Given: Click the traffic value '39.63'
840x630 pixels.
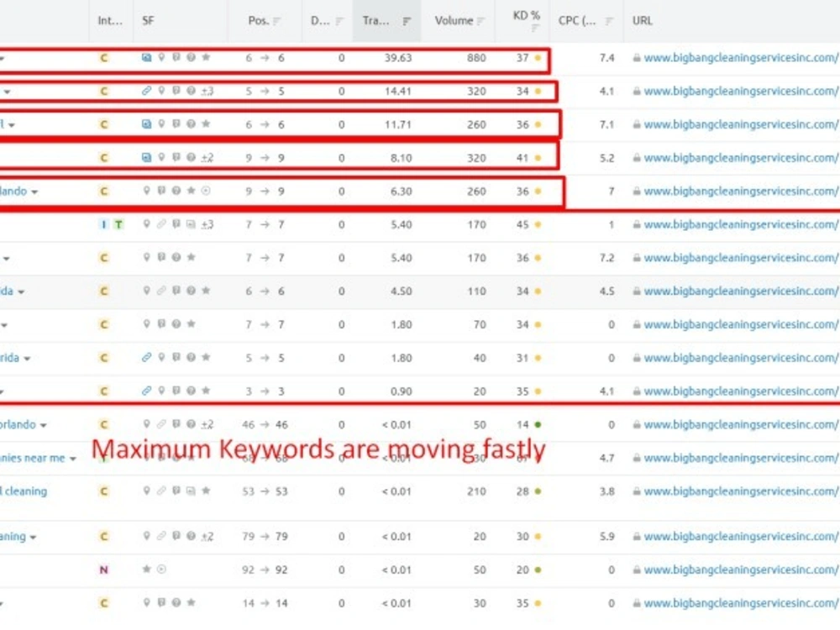Looking at the screenshot, I should (x=398, y=58).
